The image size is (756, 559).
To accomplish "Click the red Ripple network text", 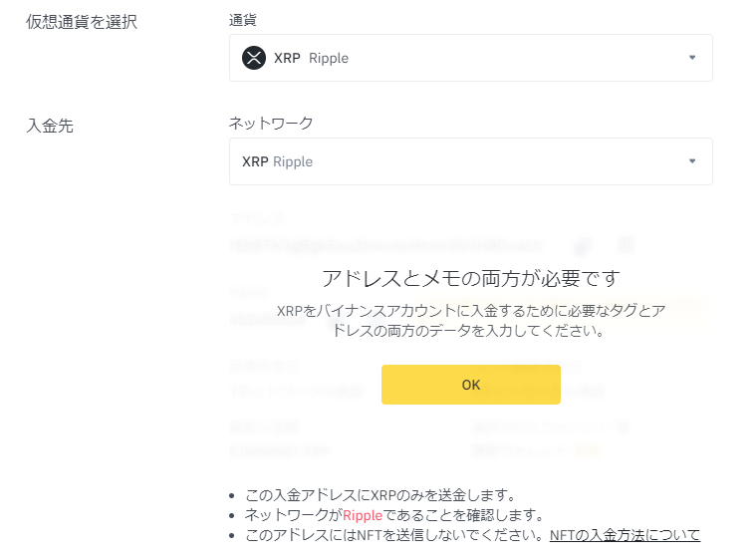I will click(363, 515).
